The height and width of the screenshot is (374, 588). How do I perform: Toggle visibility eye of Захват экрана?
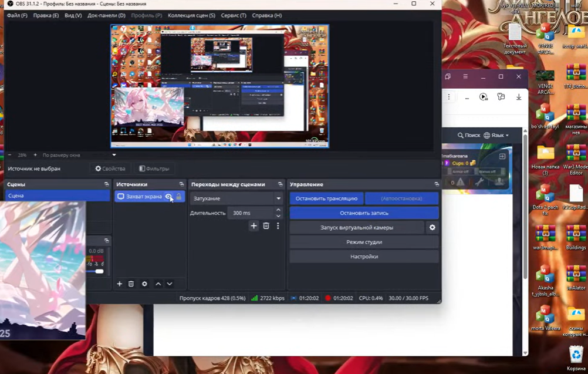click(168, 197)
